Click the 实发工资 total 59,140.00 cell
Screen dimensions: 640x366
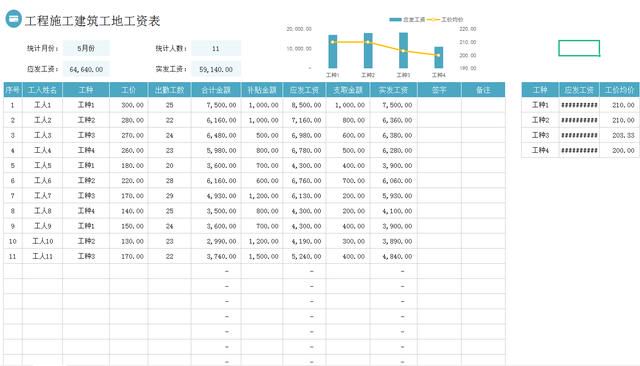(216, 69)
